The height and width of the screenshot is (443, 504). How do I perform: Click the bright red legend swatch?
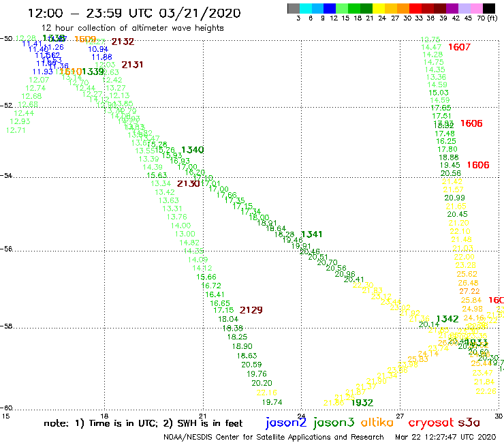point(415,8)
